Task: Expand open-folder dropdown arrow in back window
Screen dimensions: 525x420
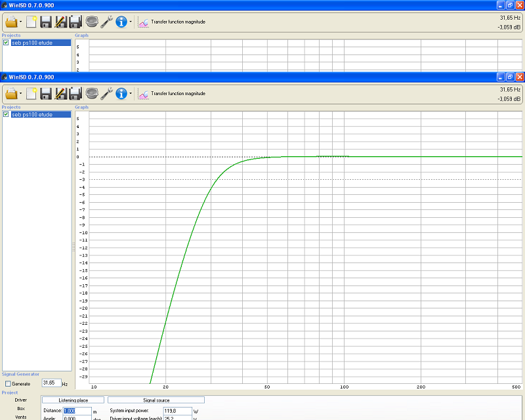Action: [x=21, y=22]
